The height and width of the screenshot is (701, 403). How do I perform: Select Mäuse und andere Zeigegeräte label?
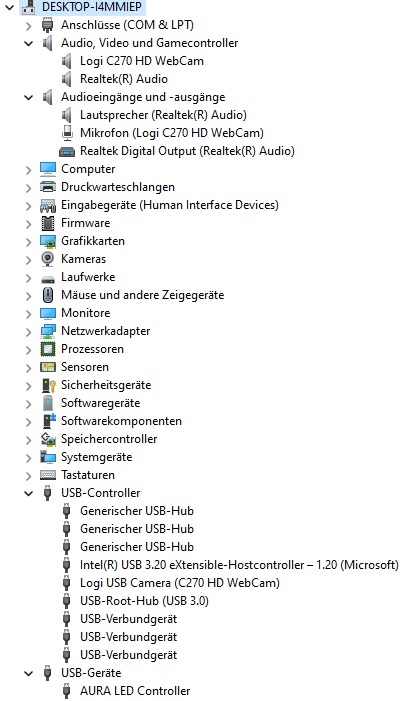click(x=142, y=295)
